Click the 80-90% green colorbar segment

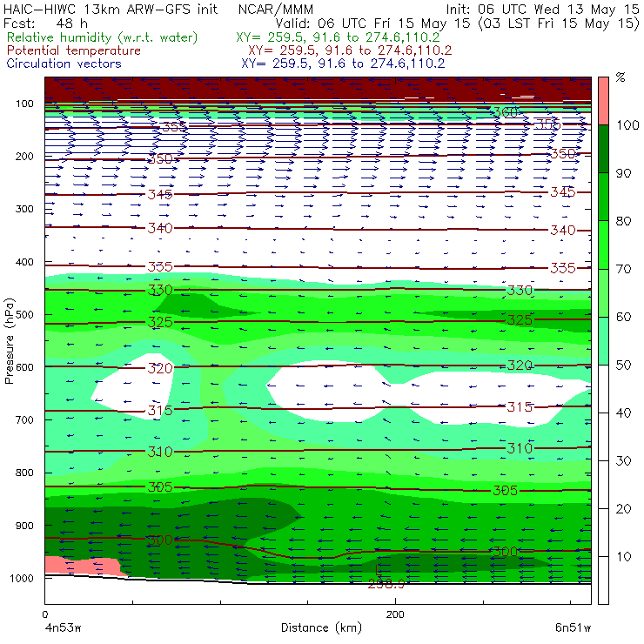point(603,197)
